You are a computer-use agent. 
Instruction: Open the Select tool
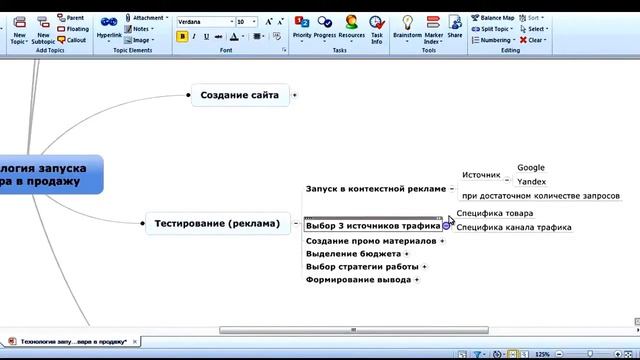tap(533, 29)
